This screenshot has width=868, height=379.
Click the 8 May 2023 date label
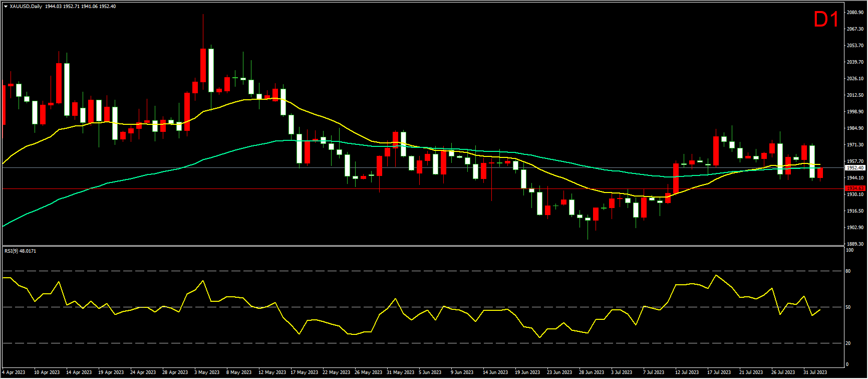click(239, 372)
